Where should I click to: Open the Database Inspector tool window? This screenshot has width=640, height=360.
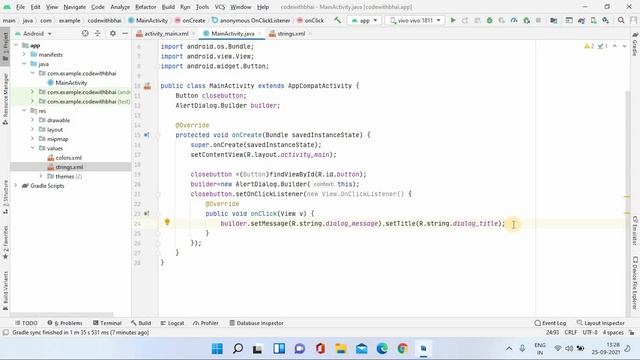point(256,323)
